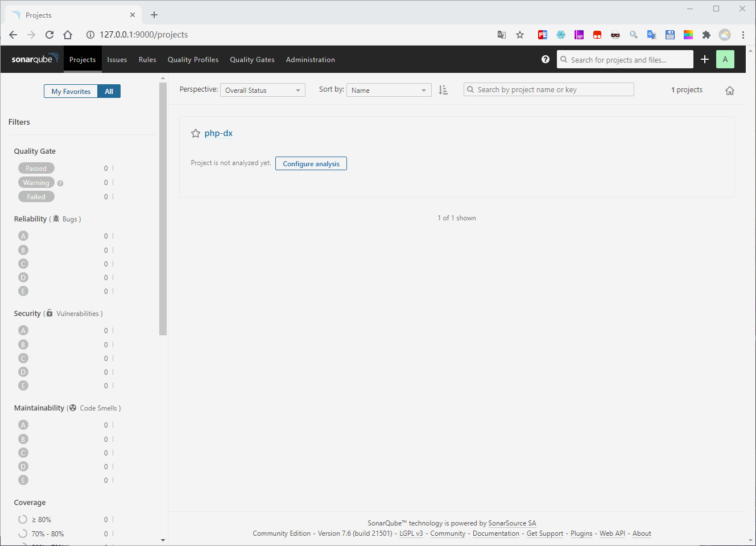Image resolution: width=756 pixels, height=546 pixels.
Task: Open the browser extensions puzzle icon
Action: coord(707,35)
